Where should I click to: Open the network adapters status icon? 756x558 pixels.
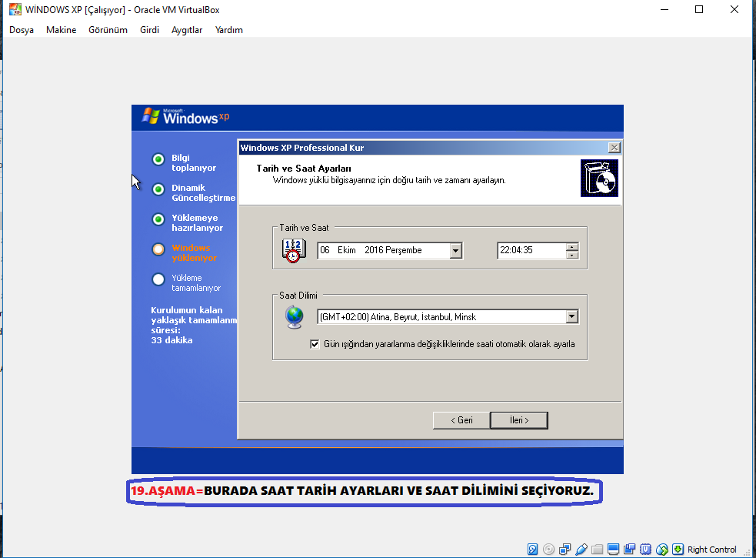565,550
